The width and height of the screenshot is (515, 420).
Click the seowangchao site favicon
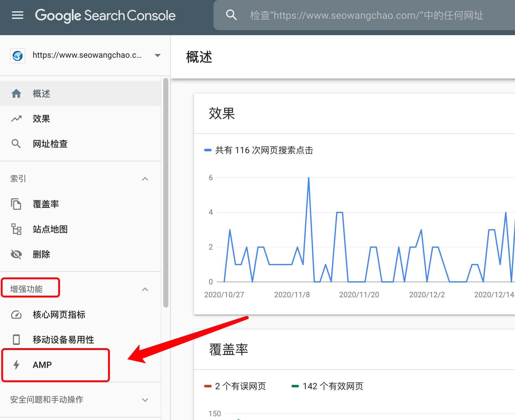pyautogui.click(x=18, y=56)
